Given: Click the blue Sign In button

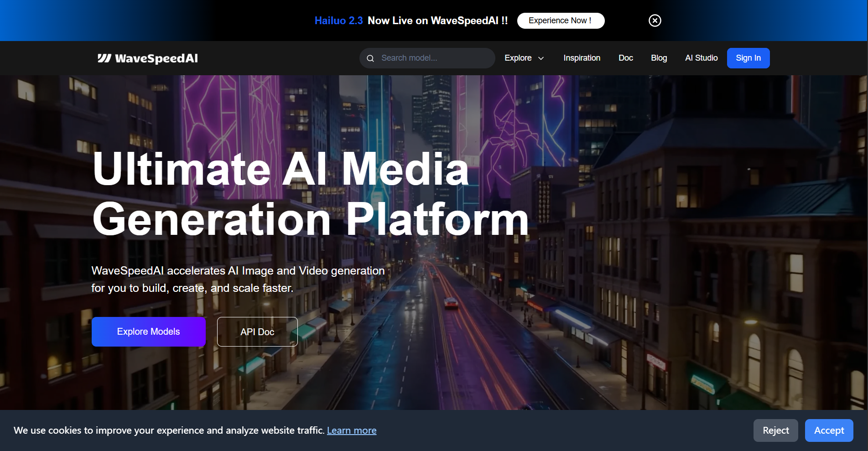Looking at the screenshot, I should point(748,58).
